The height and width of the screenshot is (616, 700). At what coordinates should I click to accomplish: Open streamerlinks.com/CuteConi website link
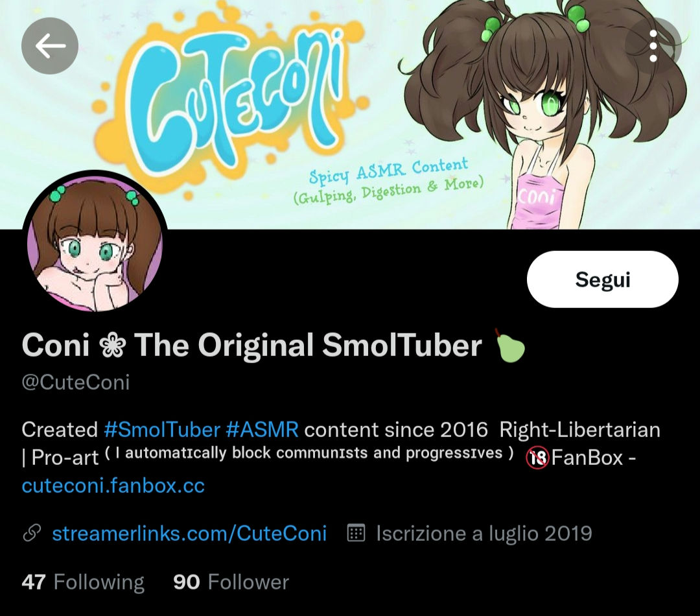click(x=189, y=534)
